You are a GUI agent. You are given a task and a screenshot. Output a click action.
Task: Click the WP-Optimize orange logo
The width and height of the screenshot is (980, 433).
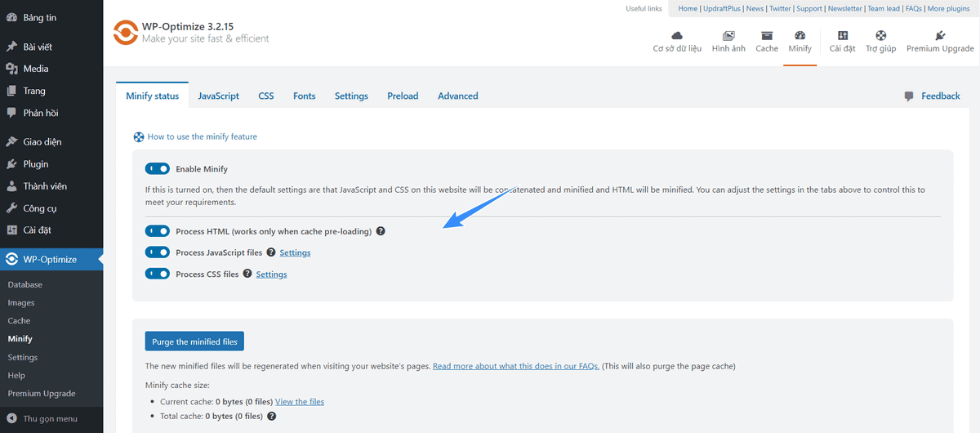[x=125, y=33]
